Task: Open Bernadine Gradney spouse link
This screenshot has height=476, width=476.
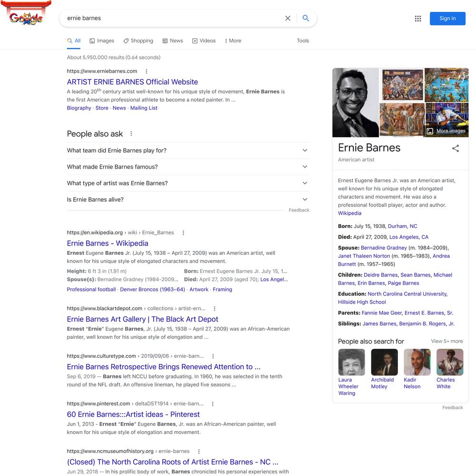Action: coord(384,248)
